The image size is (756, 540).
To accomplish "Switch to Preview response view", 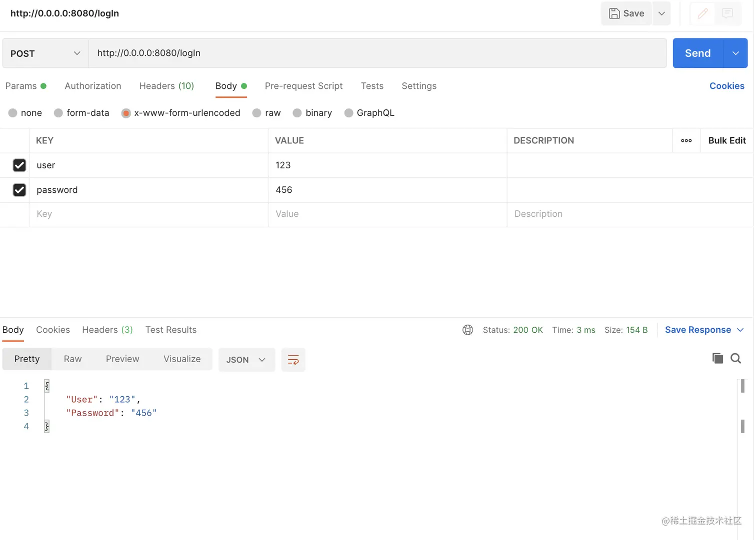I will coord(122,359).
